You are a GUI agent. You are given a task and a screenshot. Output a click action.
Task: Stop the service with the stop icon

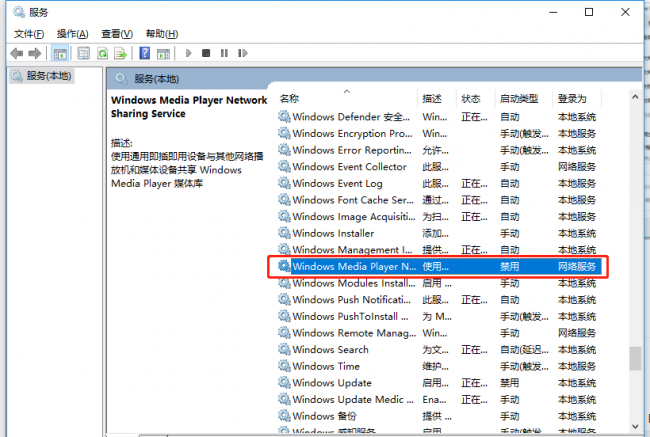(x=206, y=53)
